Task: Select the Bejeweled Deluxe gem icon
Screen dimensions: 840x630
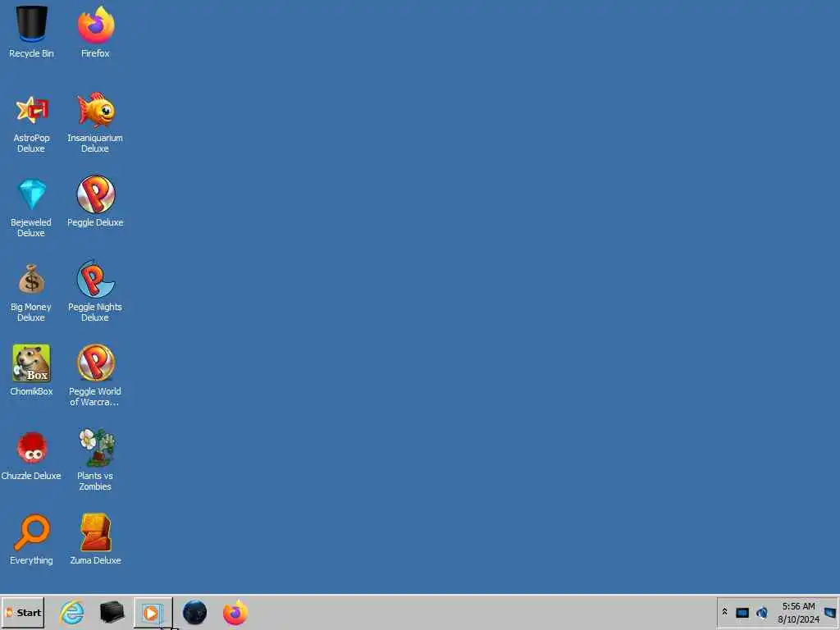Action: coord(32,208)
